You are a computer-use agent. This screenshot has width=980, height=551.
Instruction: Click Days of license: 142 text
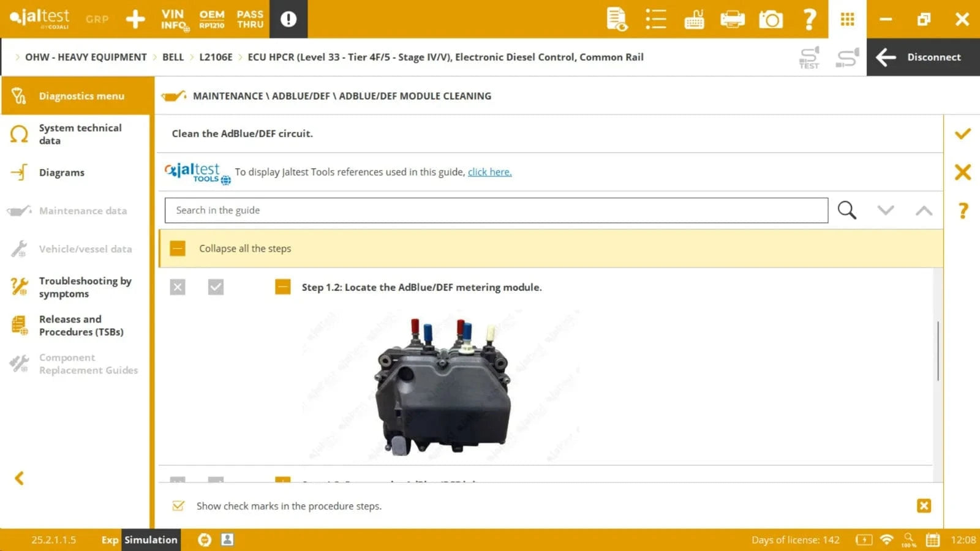796,540
